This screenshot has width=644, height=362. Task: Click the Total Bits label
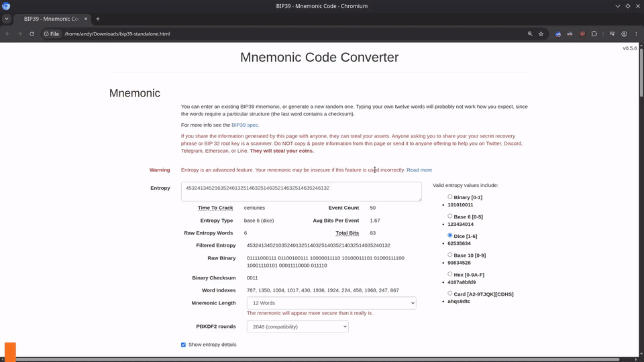(347, 233)
